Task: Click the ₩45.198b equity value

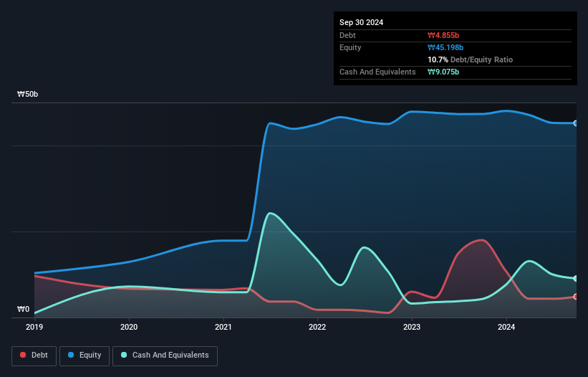Action: click(x=445, y=47)
